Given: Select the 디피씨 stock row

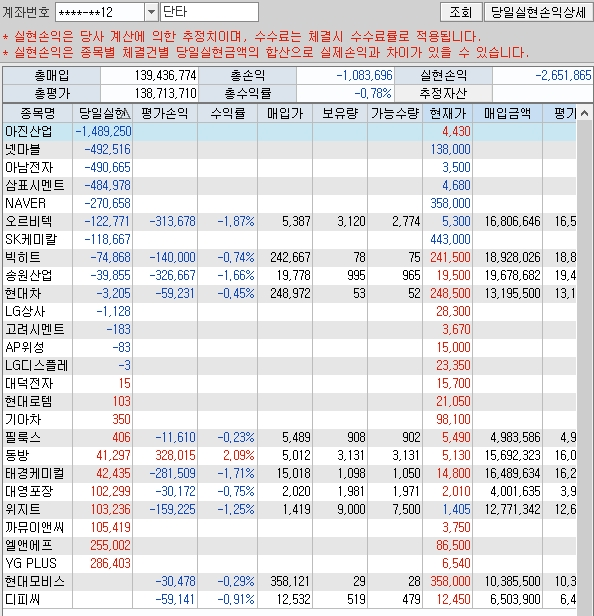Looking at the screenshot, I should [290, 600].
